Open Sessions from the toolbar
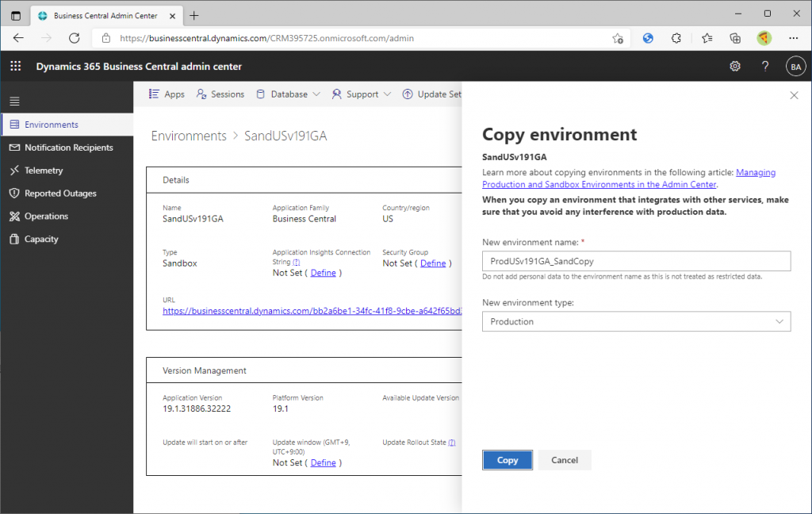Viewport: 812px width, 514px height. tap(220, 94)
